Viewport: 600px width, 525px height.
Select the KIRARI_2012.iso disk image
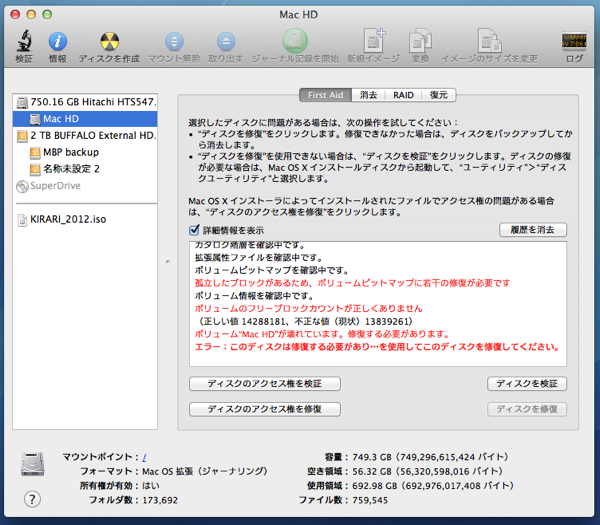(x=85, y=219)
